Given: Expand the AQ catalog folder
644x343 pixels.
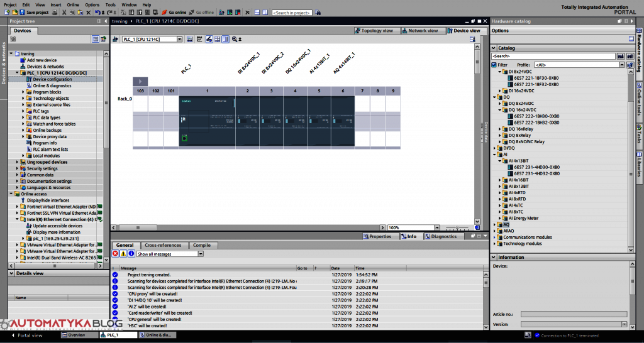Looking at the screenshot, I should pyautogui.click(x=494, y=225).
